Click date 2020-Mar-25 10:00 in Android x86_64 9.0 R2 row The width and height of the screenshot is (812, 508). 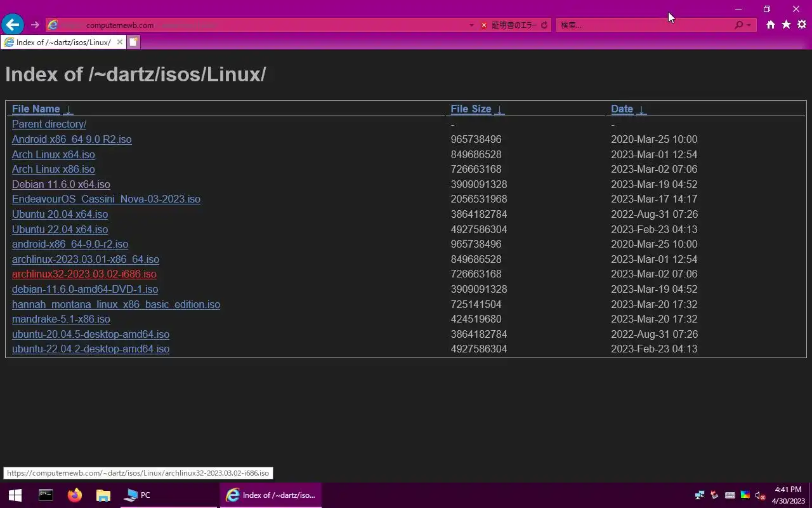(654, 140)
